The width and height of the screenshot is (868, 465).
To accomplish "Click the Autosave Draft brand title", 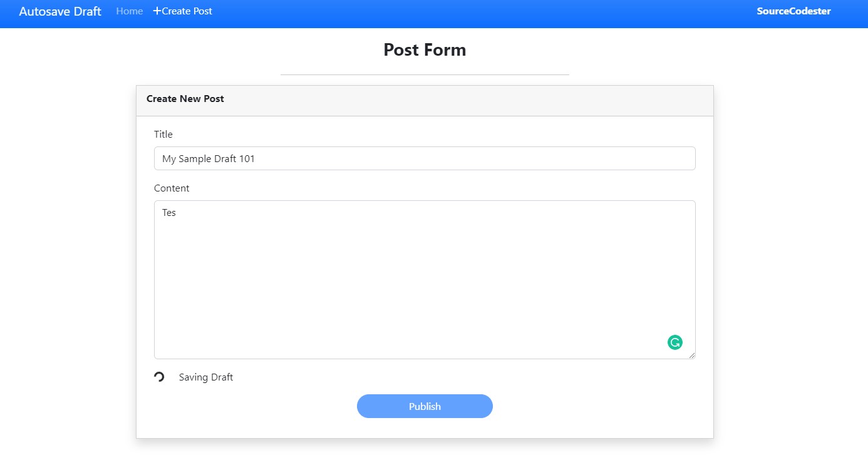I will tap(60, 11).
